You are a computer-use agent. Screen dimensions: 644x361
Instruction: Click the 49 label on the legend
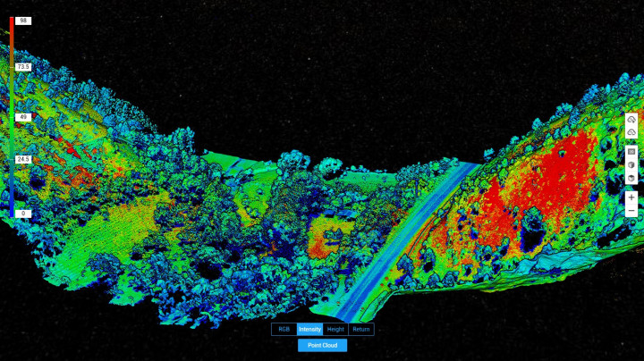click(23, 117)
